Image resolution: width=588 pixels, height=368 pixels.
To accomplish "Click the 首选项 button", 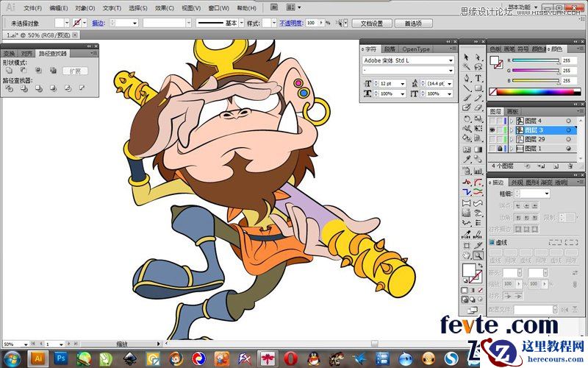I will [x=414, y=23].
